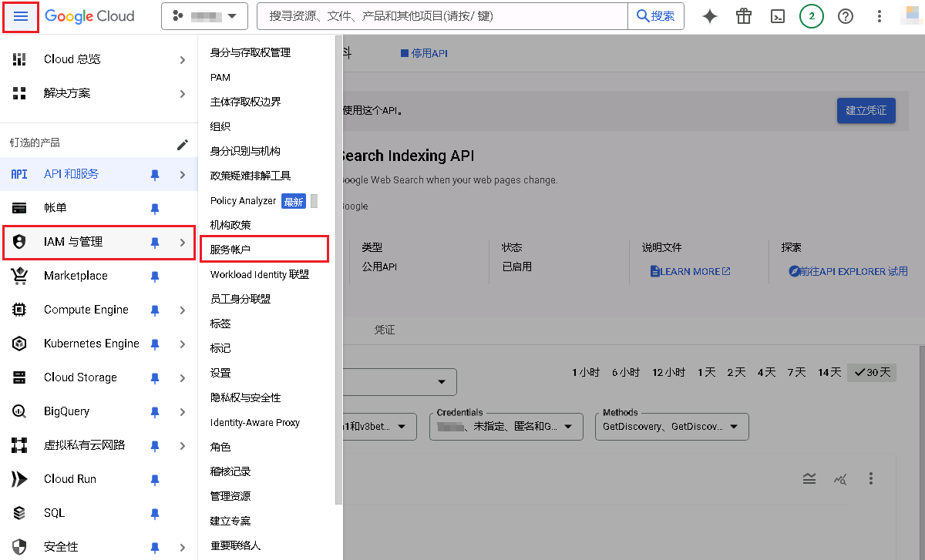Unpin BigQuery with its pin icon
The image size is (925, 560).
155,412
